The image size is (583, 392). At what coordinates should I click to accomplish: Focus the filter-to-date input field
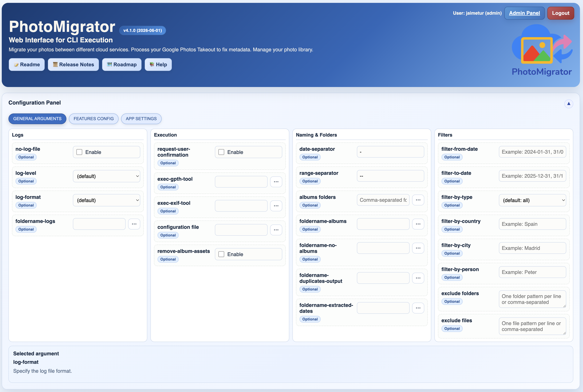532,176
